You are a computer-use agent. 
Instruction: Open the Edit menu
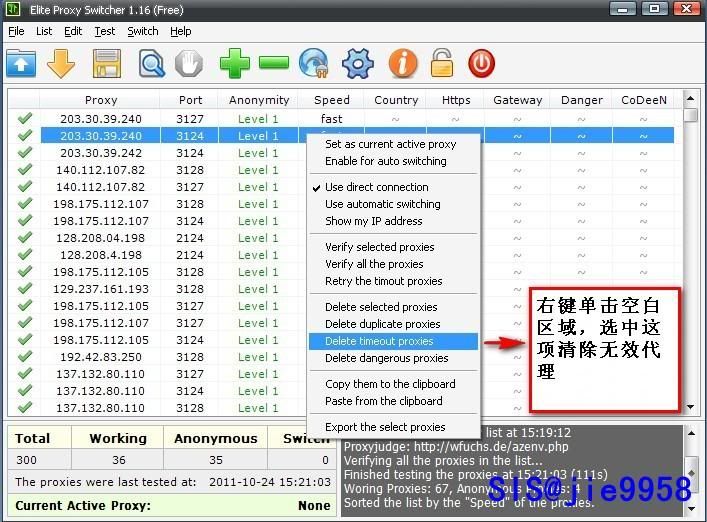click(73, 31)
